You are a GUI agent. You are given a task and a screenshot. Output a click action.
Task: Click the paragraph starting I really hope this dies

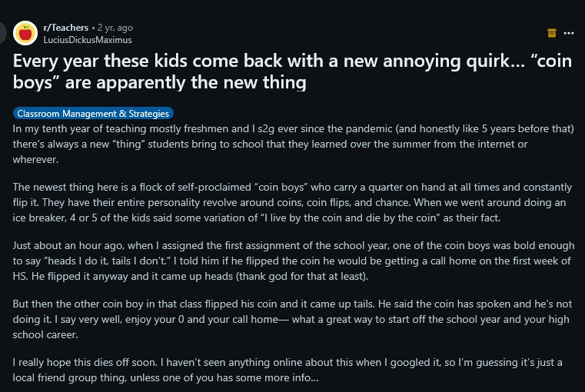coord(288,370)
